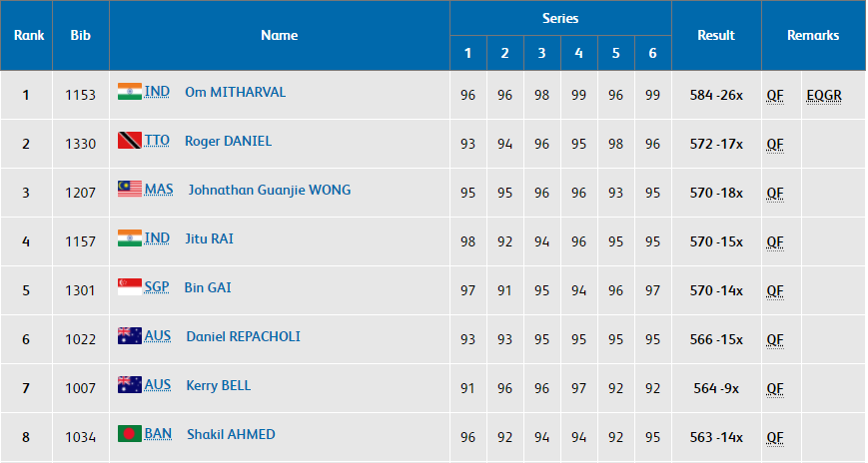This screenshot has height=463, width=868.
Task: Click the Rank column header
Action: (x=26, y=35)
